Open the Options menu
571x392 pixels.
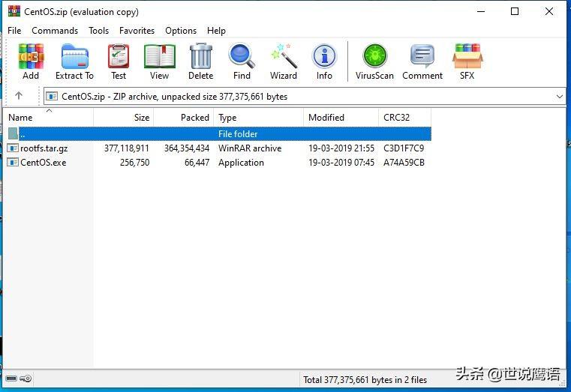[181, 31]
